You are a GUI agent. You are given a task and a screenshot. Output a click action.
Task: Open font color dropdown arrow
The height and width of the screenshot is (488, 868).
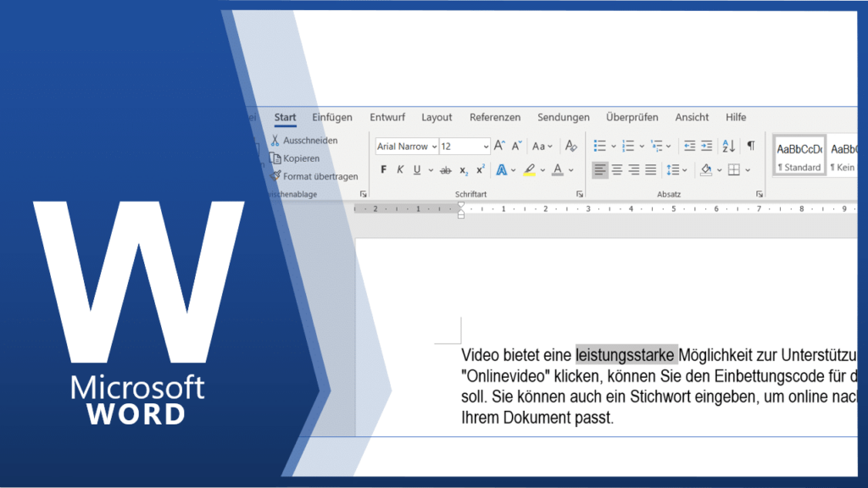click(x=570, y=170)
